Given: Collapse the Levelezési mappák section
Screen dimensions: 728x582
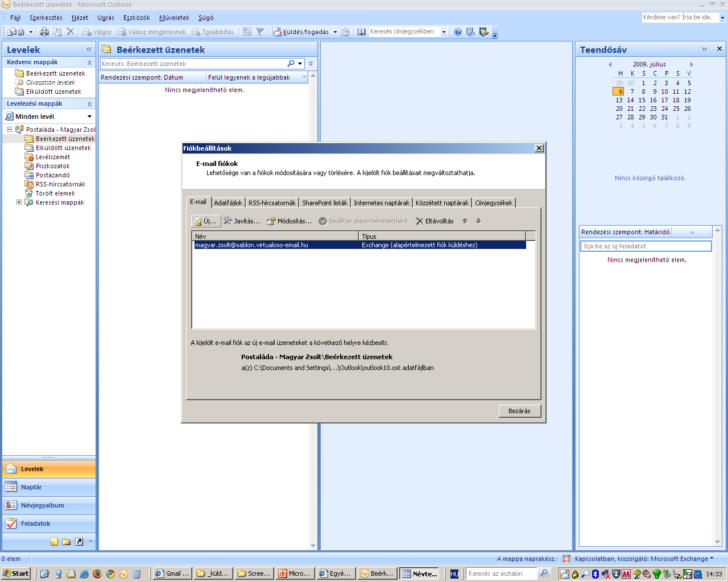Looking at the screenshot, I should click(89, 104).
